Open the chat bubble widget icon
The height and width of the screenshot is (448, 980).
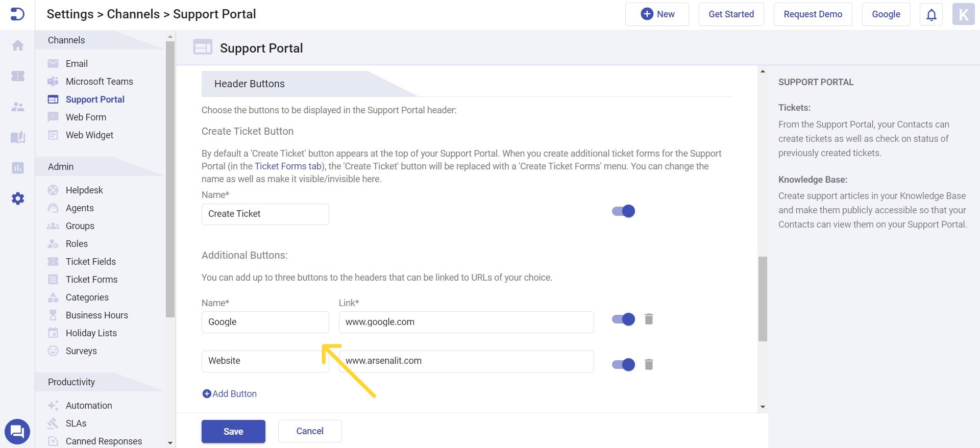pos(17,432)
